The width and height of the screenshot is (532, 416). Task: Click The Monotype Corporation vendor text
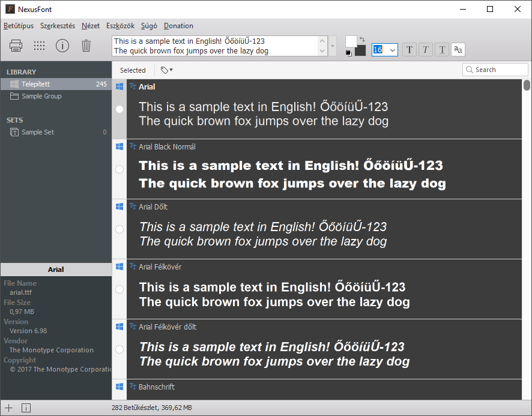(52, 350)
